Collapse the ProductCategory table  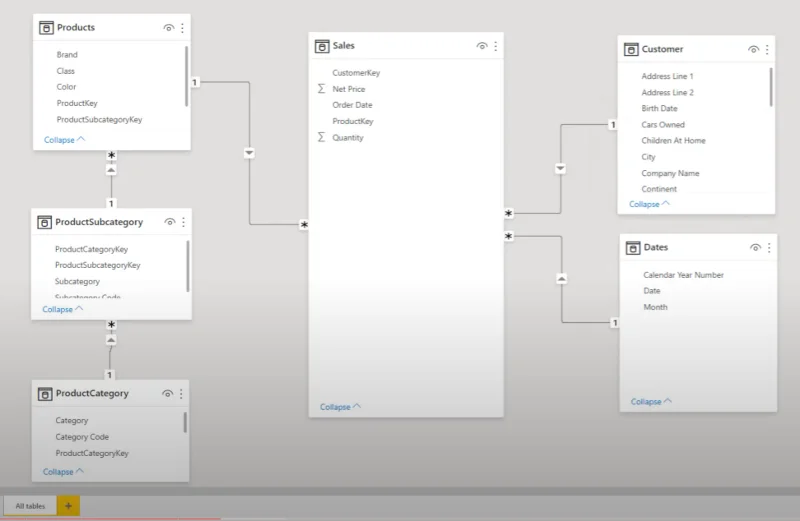tap(63, 472)
